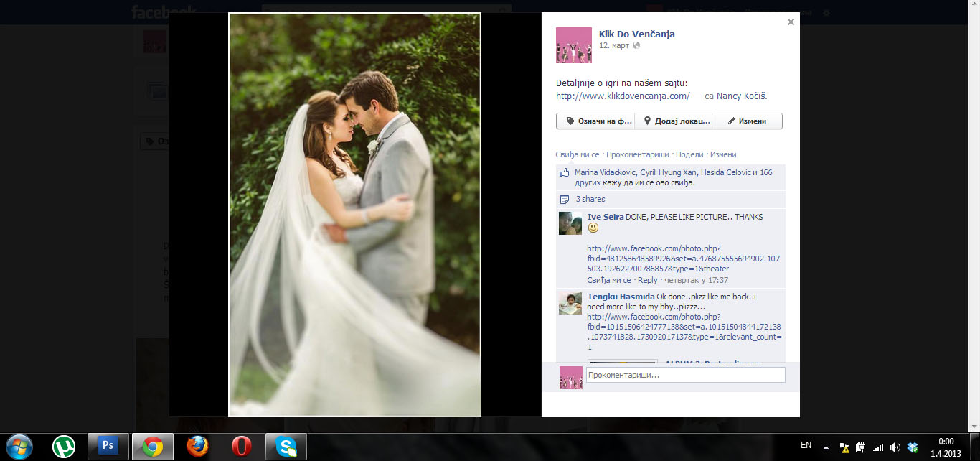View the 3 shares list

(x=590, y=199)
